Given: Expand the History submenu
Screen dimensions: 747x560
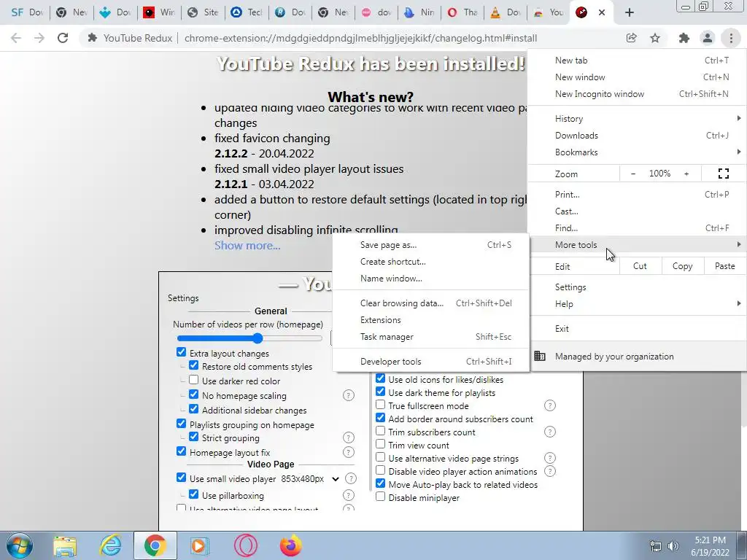Looking at the screenshot, I should tap(637, 119).
